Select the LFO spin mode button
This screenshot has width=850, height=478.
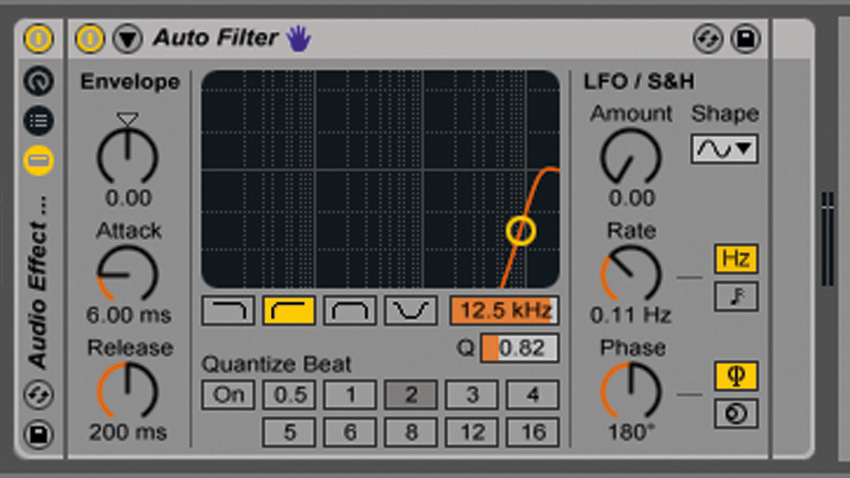tap(736, 414)
